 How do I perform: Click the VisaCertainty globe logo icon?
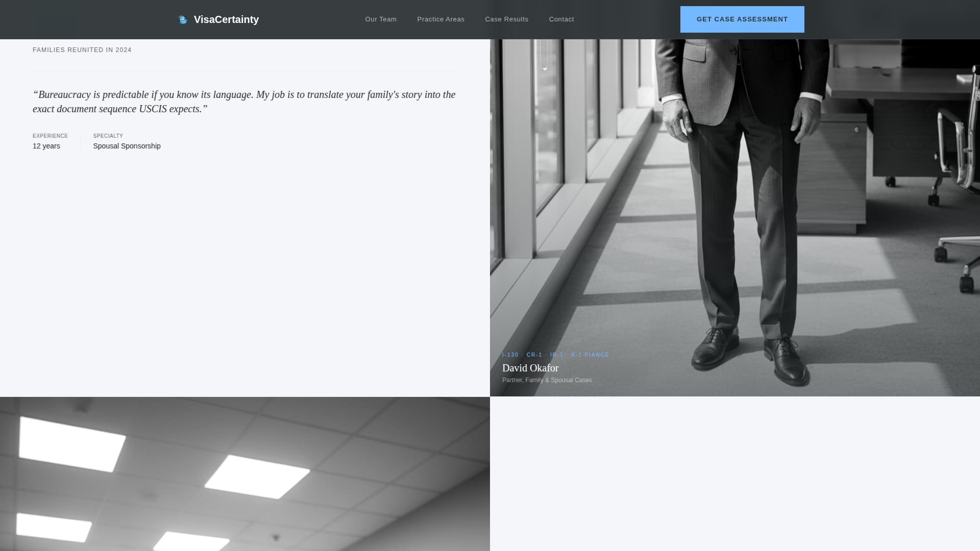[183, 20]
